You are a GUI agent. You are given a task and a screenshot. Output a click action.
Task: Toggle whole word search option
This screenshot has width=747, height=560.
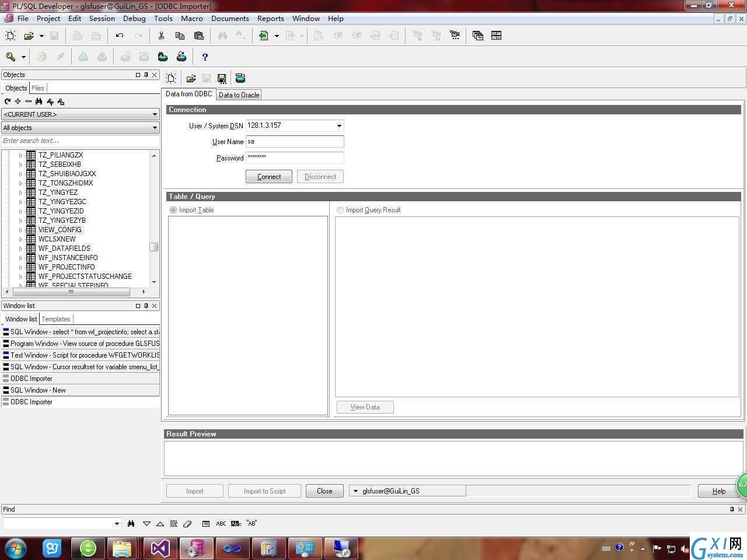[x=236, y=524]
